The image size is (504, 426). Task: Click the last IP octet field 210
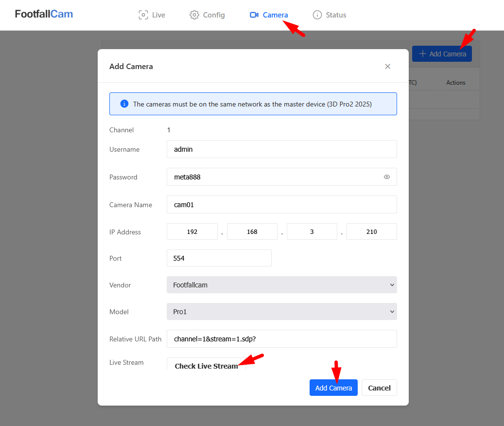coord(371,232)
